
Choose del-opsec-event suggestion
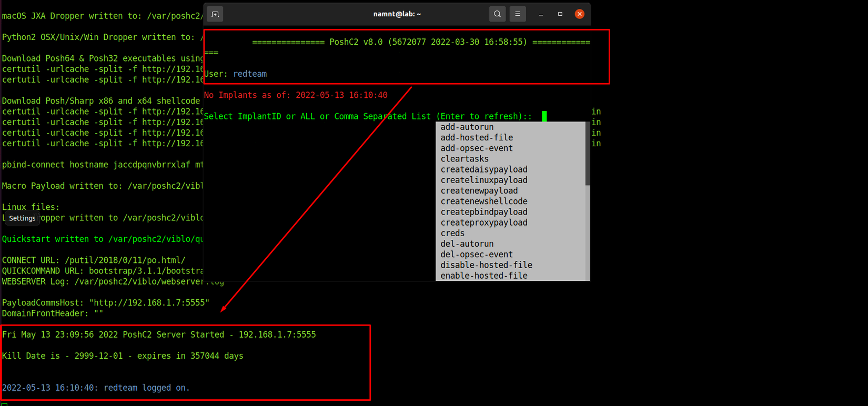pyautogui.click(x=510, y=255)
